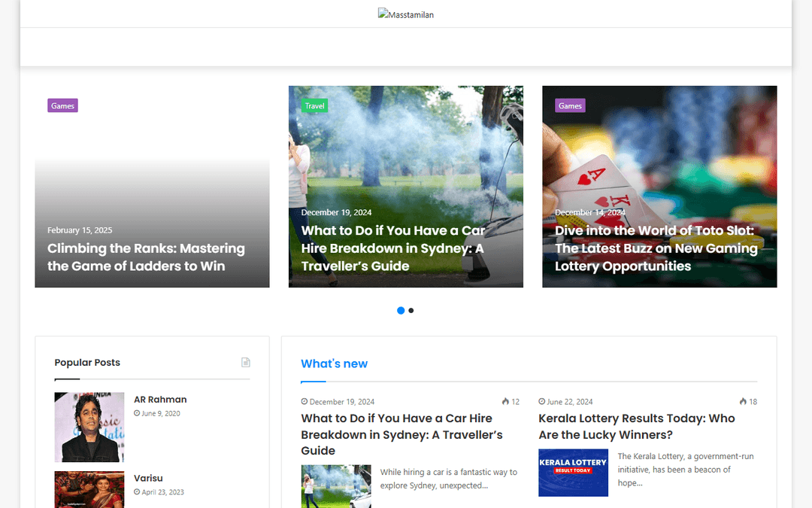Screen dimensions: 812x508
Task: Open 'Dive into the World of Toto Slot' article
Action: click(656, 248)
